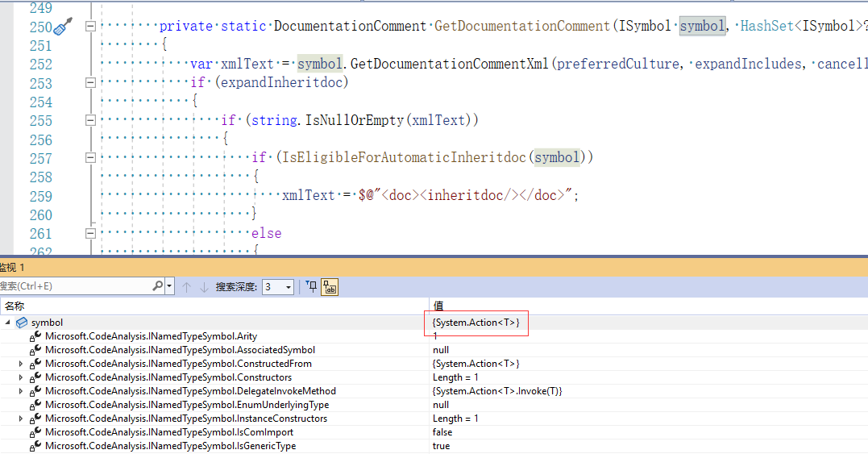Click the highlighted symbol parameter on line 250

pos(703,26)
